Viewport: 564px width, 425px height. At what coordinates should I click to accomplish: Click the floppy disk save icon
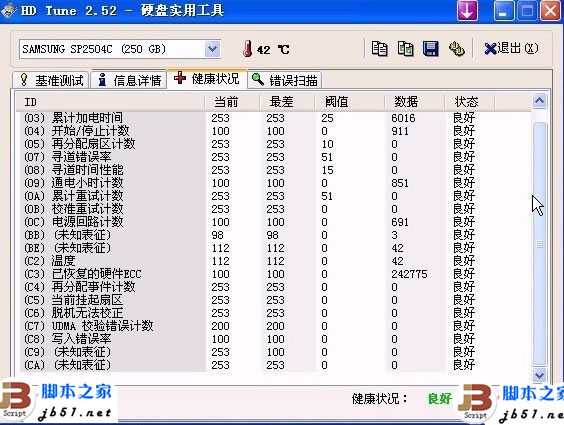(x=431, y=49)
